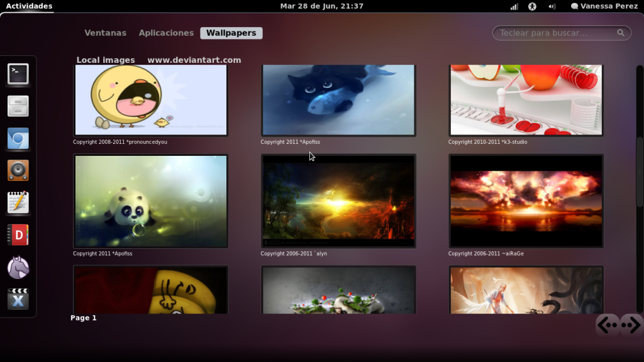Image resolution: width=644 pixels, height=362 pixels.
Task: Select the white dress fantasy wallpaper
Action: (526, 290)
